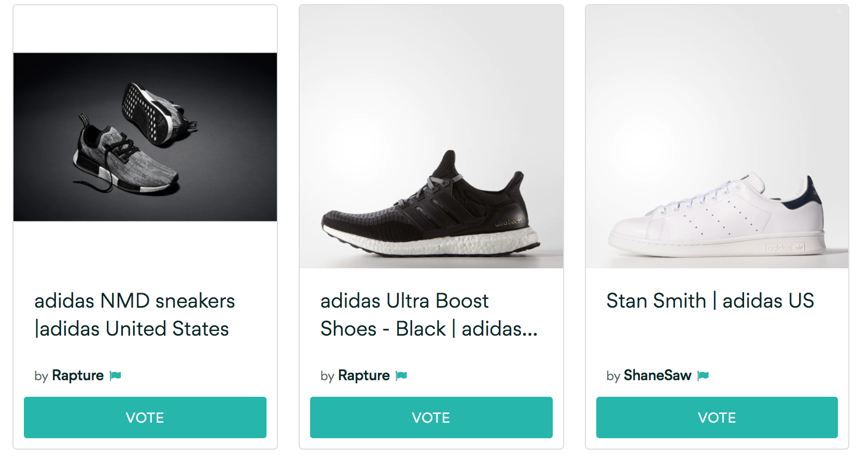Vote for adidas Ultra Boost Shoes
868x461 pixels.
tap(431, 417)
